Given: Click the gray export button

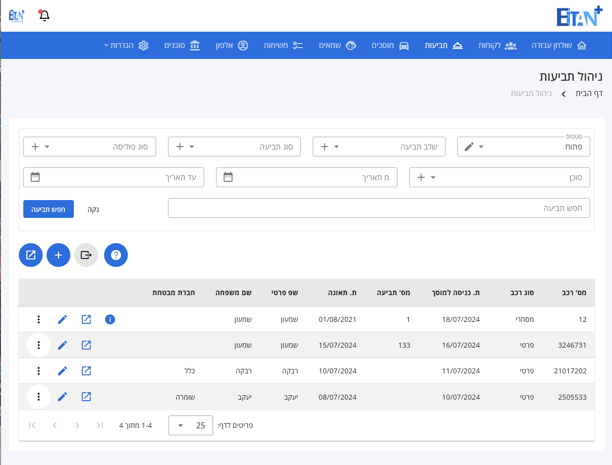Looking at the screenshot, I should point(86,255).
